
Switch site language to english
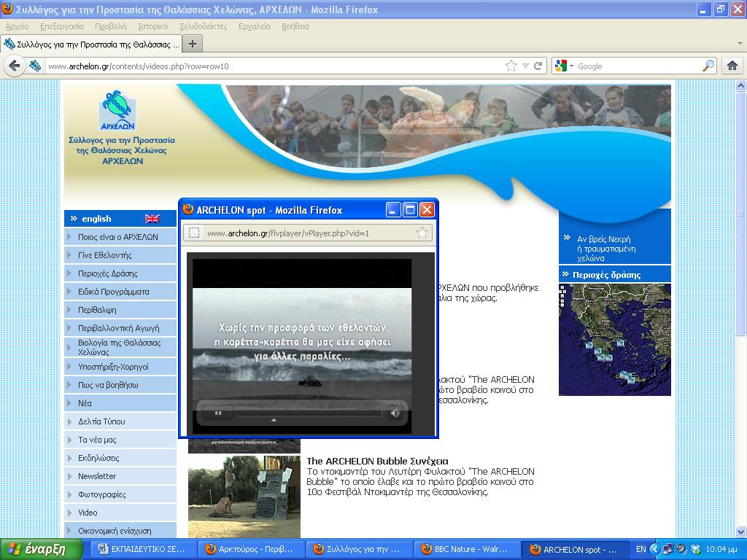(96, 219)
